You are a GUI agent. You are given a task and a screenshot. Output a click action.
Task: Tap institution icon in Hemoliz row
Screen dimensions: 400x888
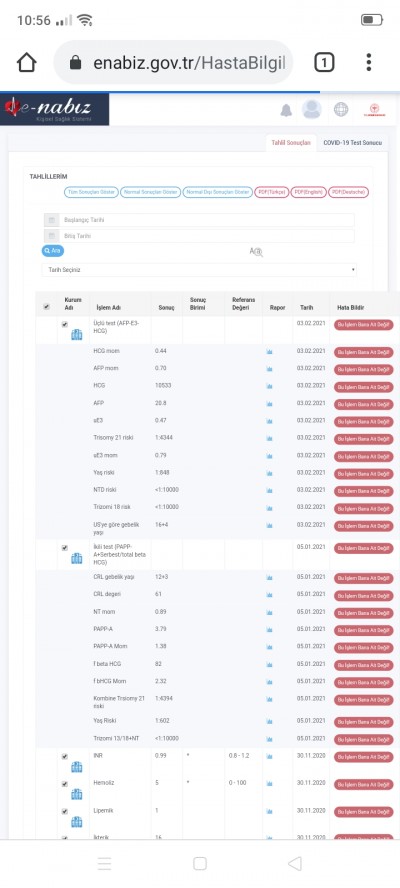click(76, 794)
